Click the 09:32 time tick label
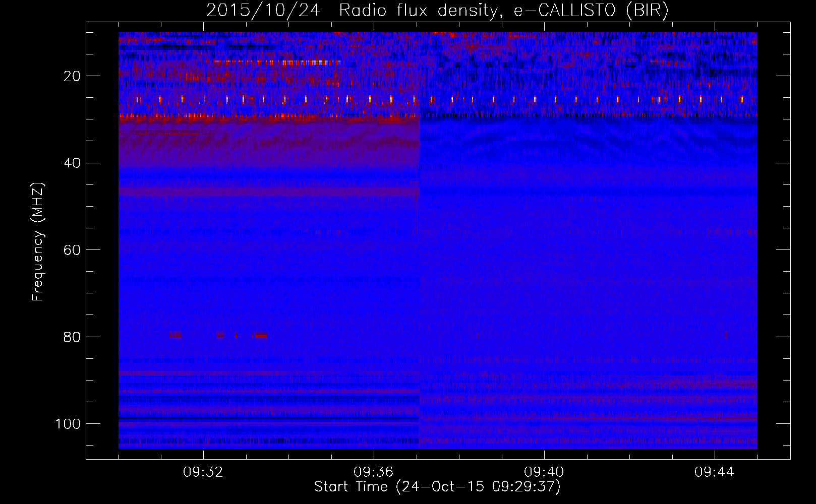 (203, 472)
